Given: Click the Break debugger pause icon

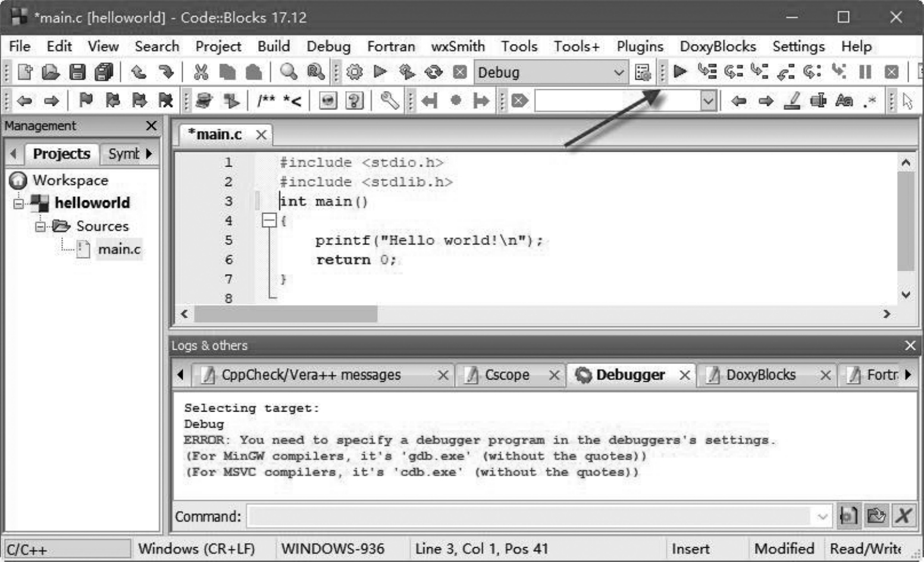Looking at the screenshot, I should (865, 72).
